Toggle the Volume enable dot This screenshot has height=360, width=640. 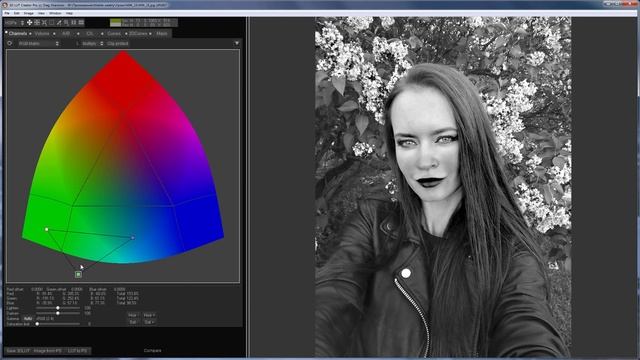click(x=30, y=33)
